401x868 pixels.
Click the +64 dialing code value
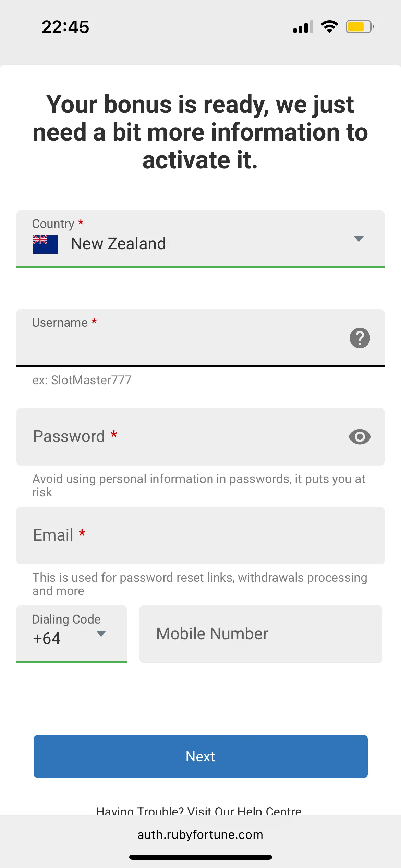click(47, 639)
